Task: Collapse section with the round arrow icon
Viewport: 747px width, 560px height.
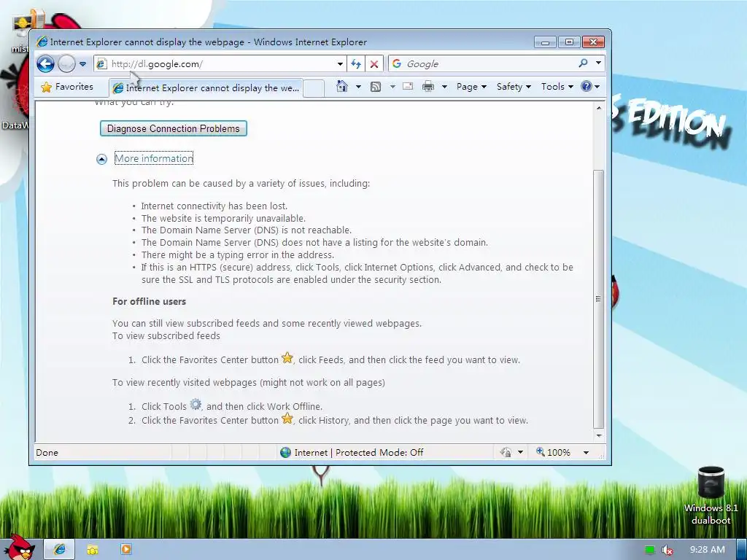Action: [102, 159]
